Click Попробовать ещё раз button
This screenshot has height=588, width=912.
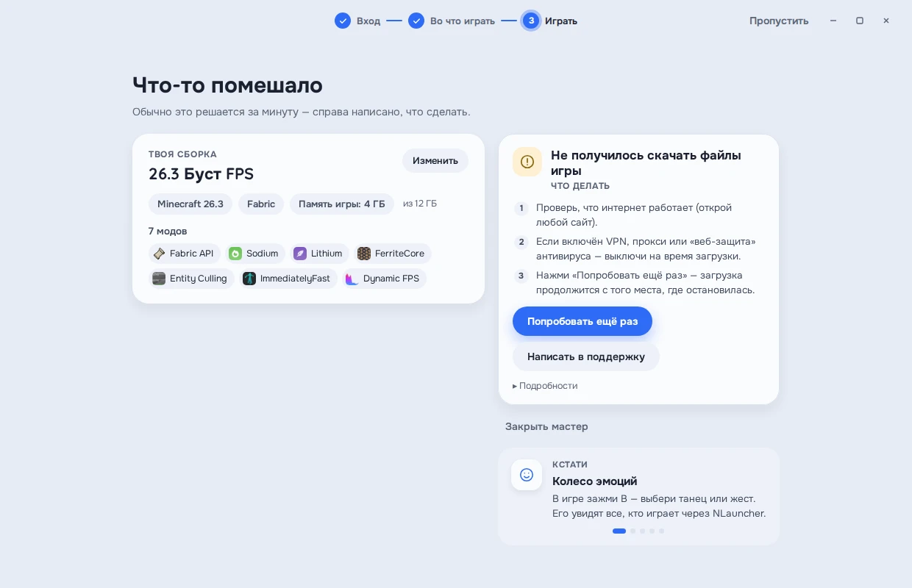pyautogui.click(x=583, y=321)
